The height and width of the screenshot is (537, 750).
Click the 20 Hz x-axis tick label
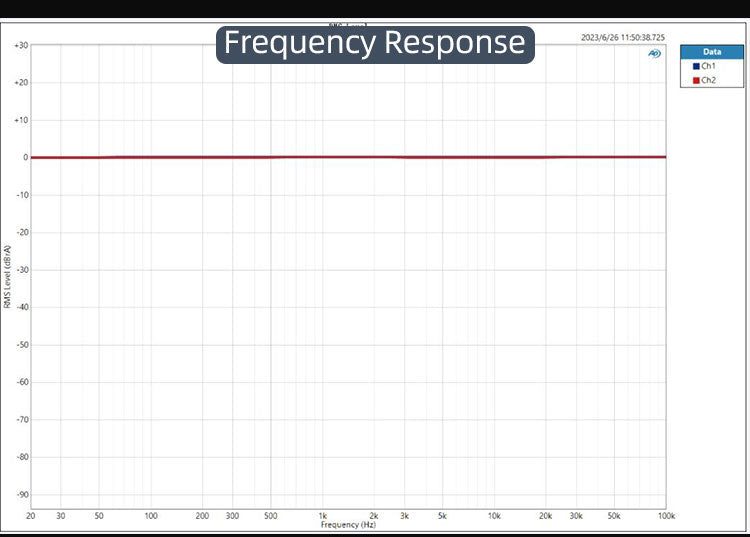(x=31, y=516)
